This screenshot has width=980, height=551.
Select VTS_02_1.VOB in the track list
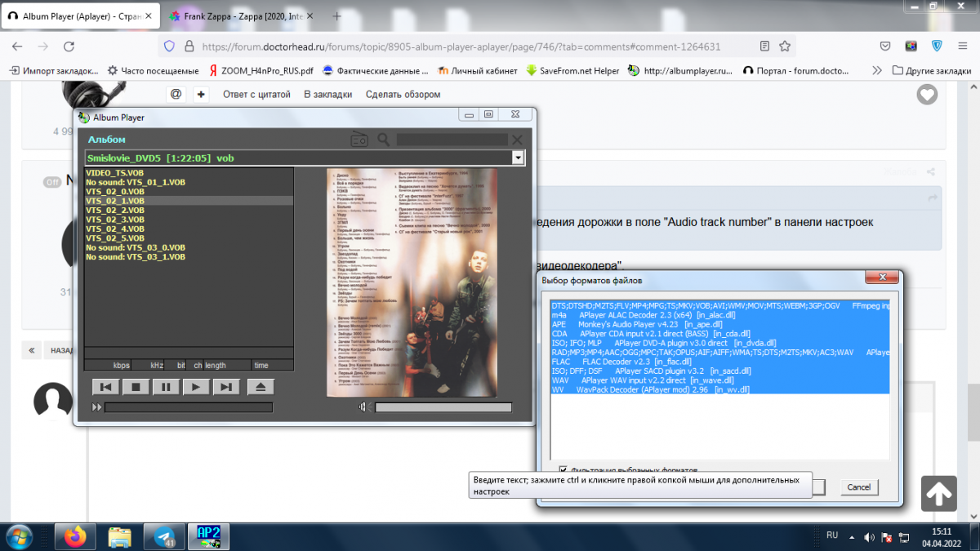[114, 201]
